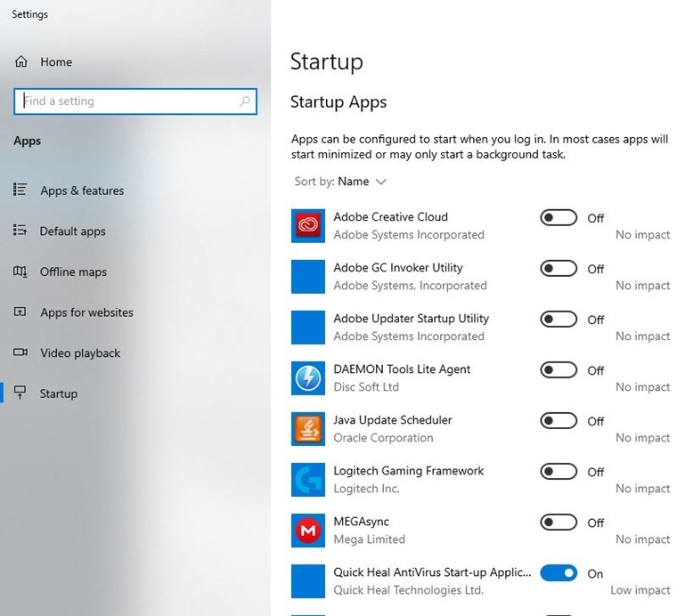Click the MEGAsync red M icon
685x616 pixels.
308,531
